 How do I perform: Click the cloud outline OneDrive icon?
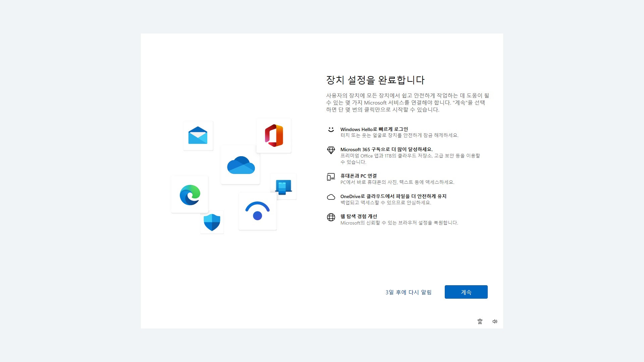coord(331,197)
